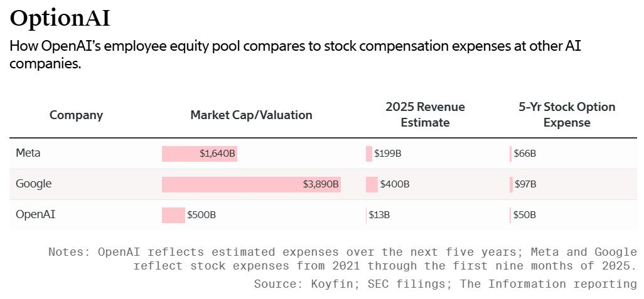Click the Market Cap/Valuation column header
The height and width of the screenshot is (299, 644).
251,115
